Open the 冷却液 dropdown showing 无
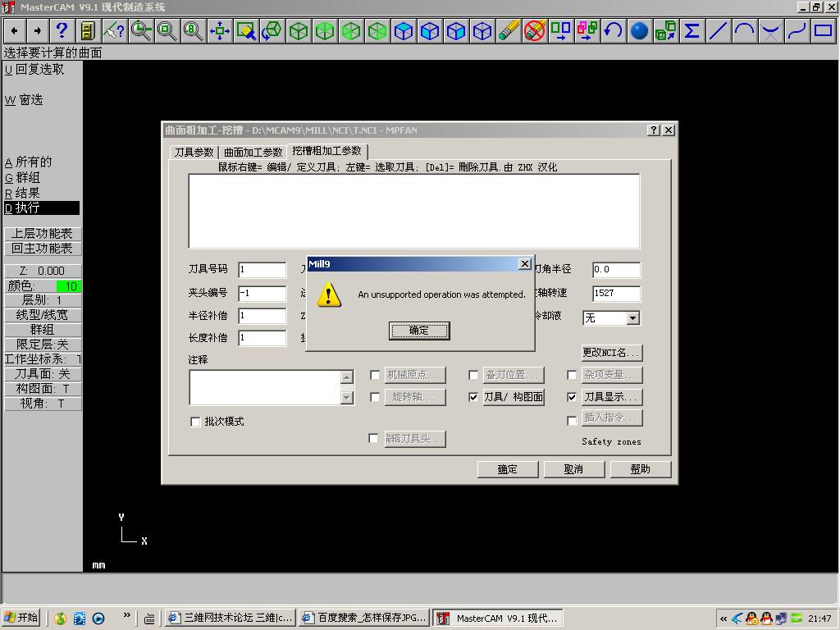Screen dimensions: 840x630 click(632, 318)
